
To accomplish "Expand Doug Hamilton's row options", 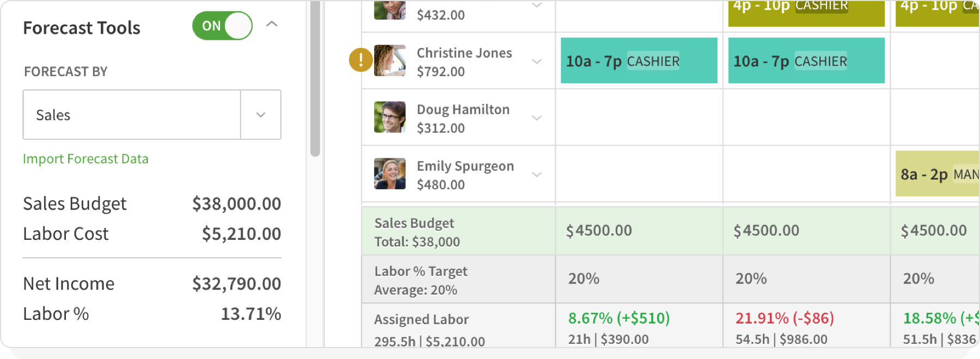I will point(537,117).
